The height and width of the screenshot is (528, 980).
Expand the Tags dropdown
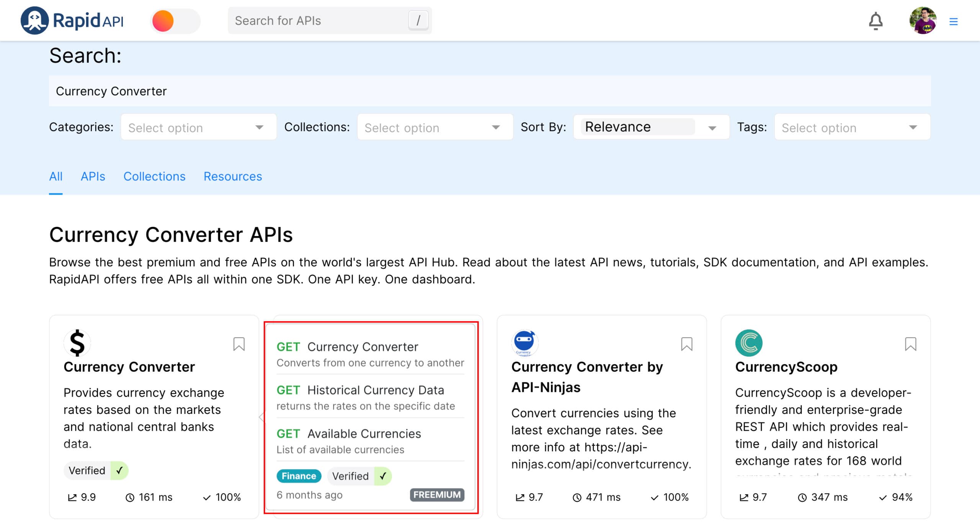point(852,127)
